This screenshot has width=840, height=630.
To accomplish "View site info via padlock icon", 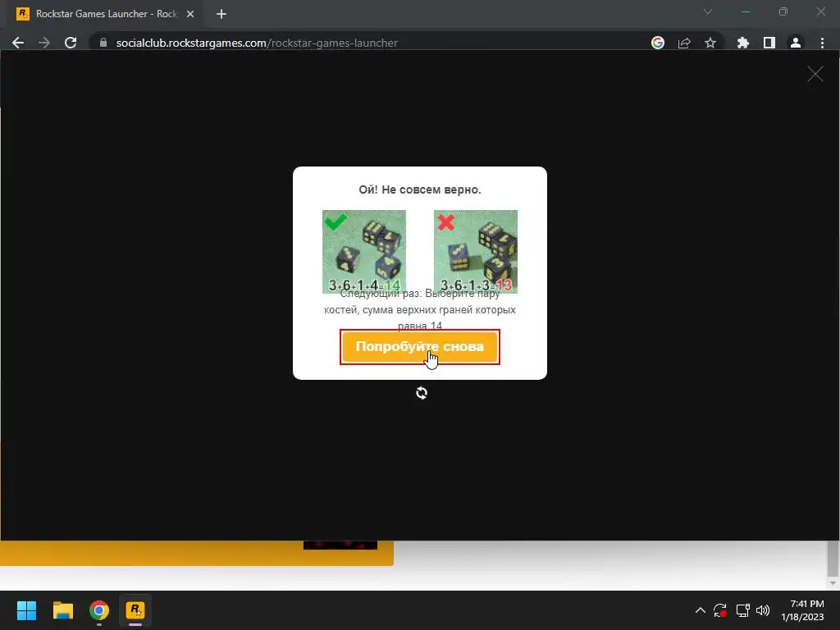I will 103,43.
